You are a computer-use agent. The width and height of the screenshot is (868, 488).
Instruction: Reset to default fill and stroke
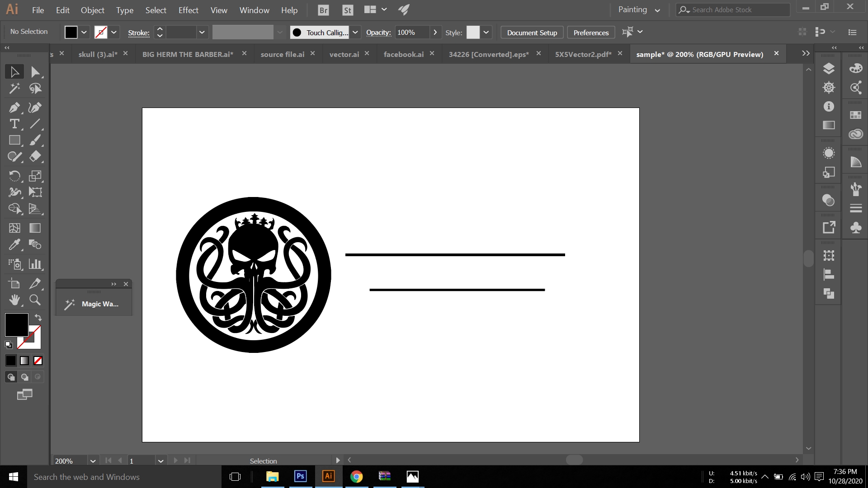click(9, 345)
